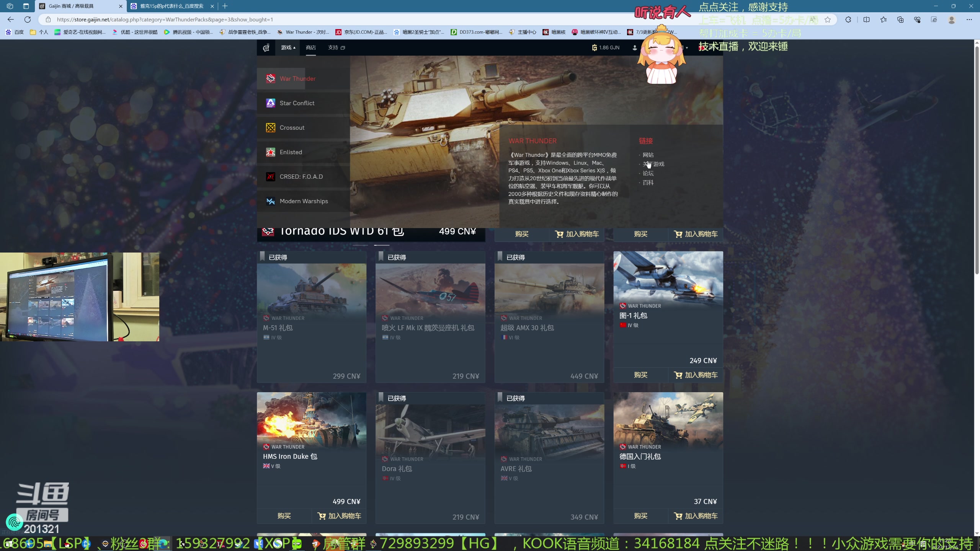This screenshot has height=551, width=980.
Task: Click the Enlisted game icon
Action: coord(271,152)
